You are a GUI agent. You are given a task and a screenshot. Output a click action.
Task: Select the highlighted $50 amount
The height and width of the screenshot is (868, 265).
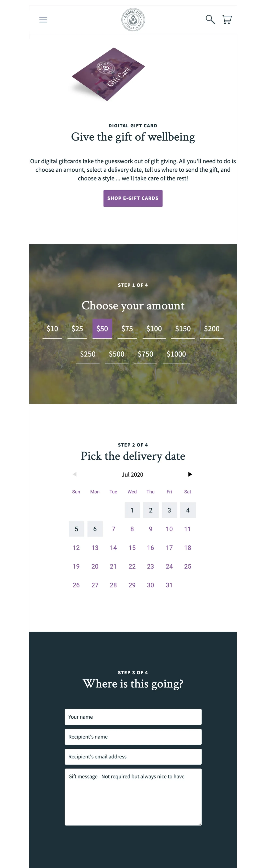point(102,329)
